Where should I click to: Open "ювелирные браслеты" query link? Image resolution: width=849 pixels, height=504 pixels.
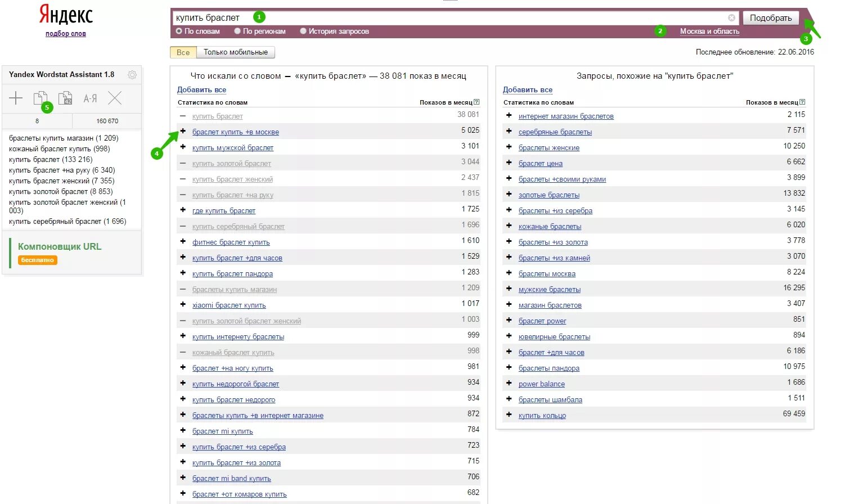[x=554, y=337]
